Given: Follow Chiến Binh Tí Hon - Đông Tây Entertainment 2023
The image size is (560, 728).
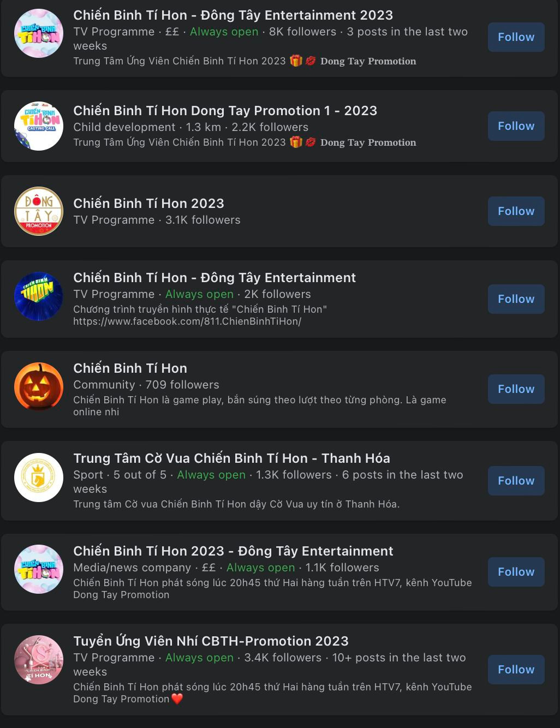Looking at the screenshot, I should click(516, 37).
